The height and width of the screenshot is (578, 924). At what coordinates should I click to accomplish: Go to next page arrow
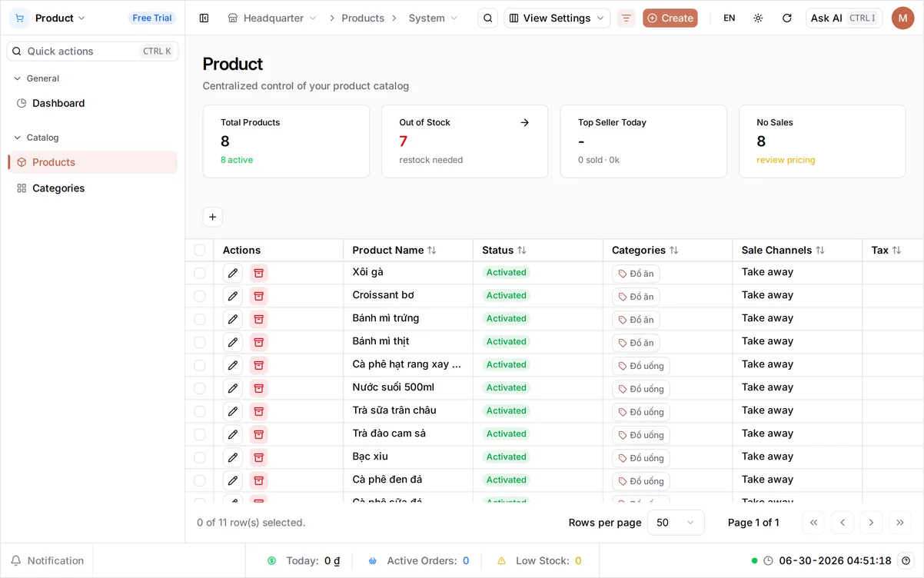coord(871,523)
